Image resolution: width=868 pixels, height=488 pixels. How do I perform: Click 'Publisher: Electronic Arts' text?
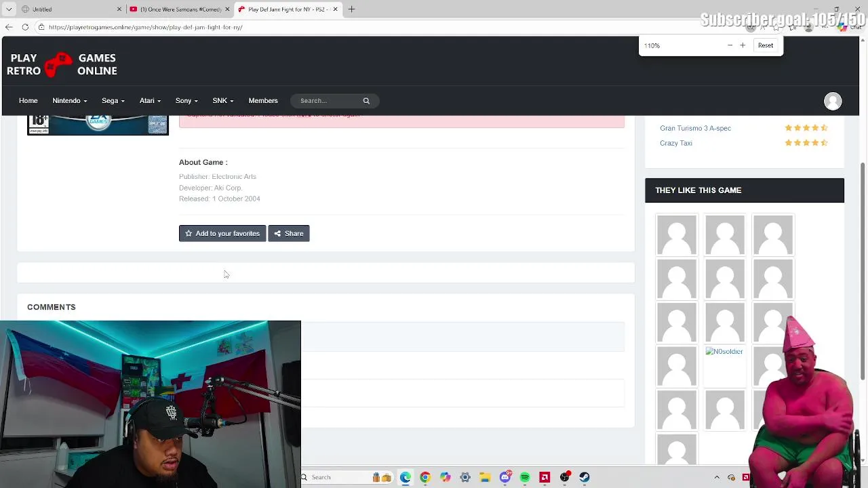tap(218, 177)
